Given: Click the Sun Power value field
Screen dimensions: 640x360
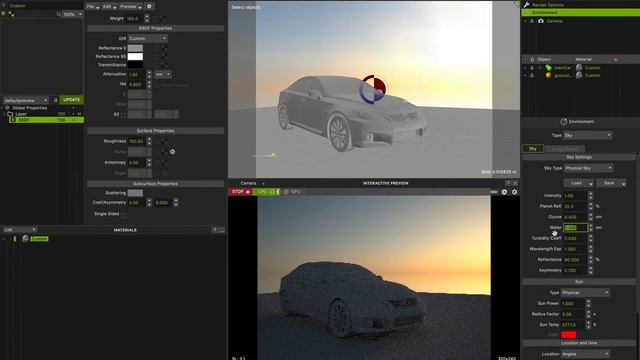Looking at the screenshot, I should click(573, 303).
